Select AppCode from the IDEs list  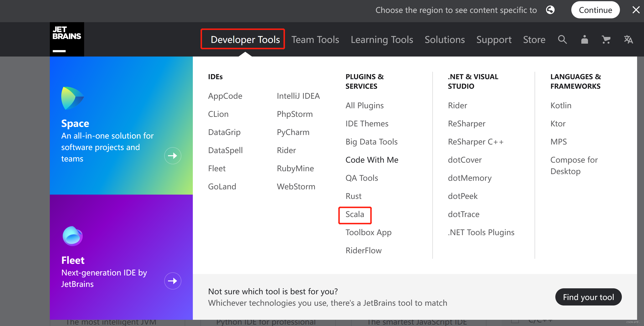(x=225, y=96)
